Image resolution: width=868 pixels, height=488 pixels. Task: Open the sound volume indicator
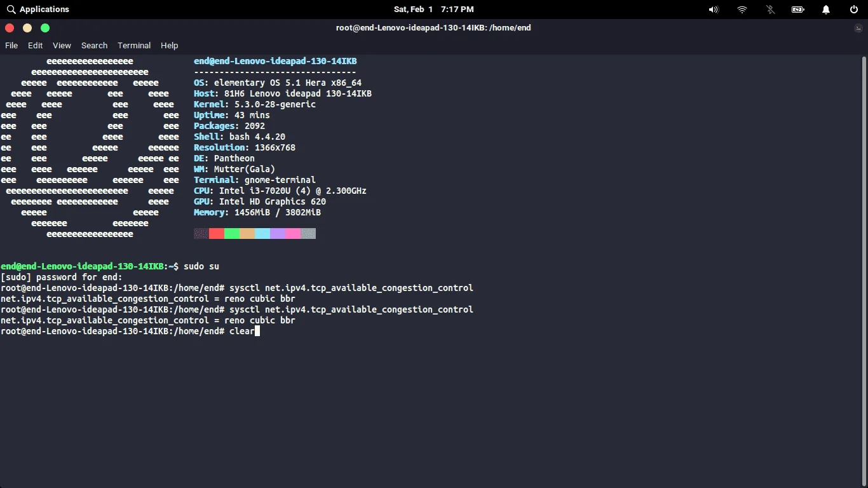coord(714,10)
